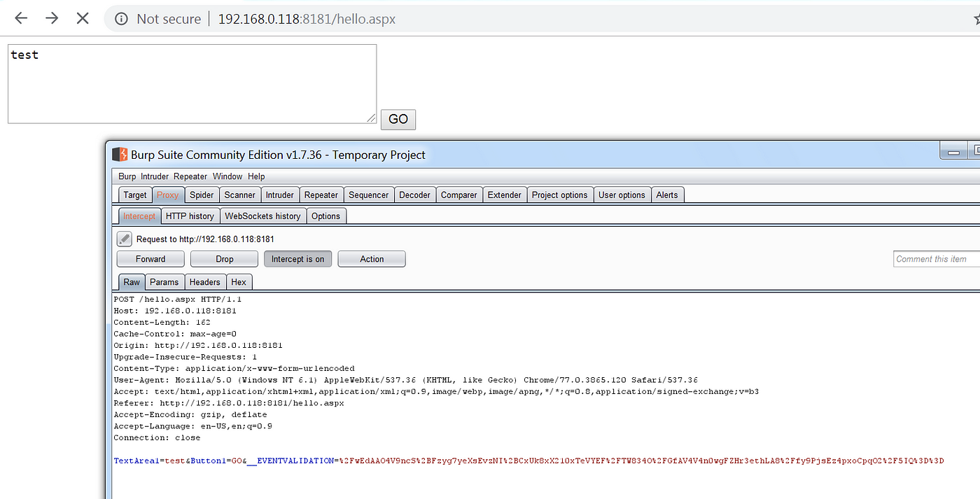Switch to the Intruder tab
The width and height of the screenshot is (980, 499).
(x=280, y=195)
